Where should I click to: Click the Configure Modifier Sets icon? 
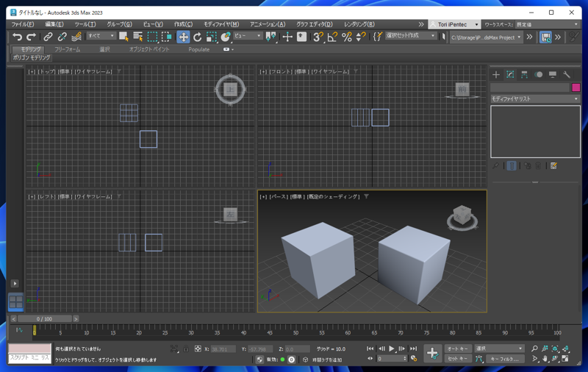pyautogui.click(x=554, y=165)
